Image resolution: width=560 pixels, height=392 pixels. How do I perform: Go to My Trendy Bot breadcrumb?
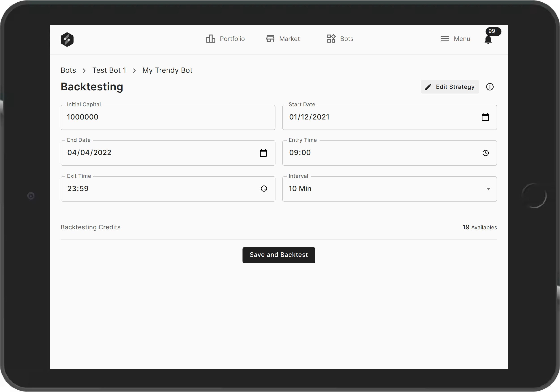tap(167, 70)
